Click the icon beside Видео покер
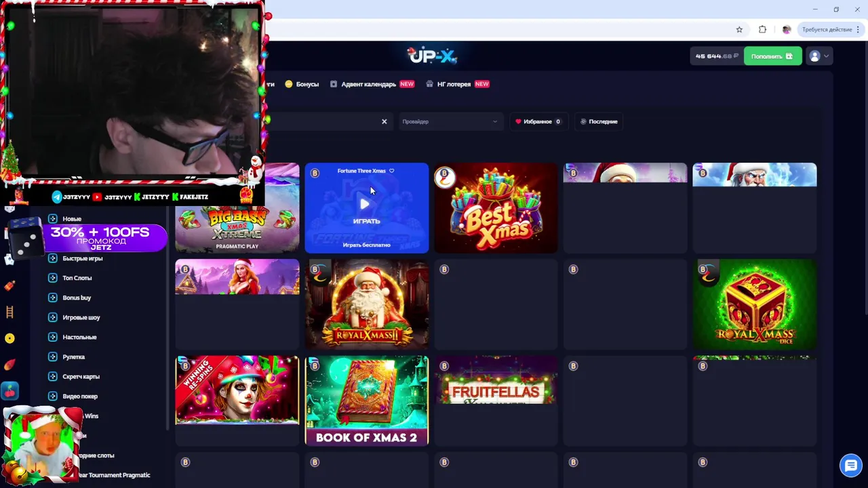Image resolution: width=868 pixels, height=488 pixels. [52, 396]
